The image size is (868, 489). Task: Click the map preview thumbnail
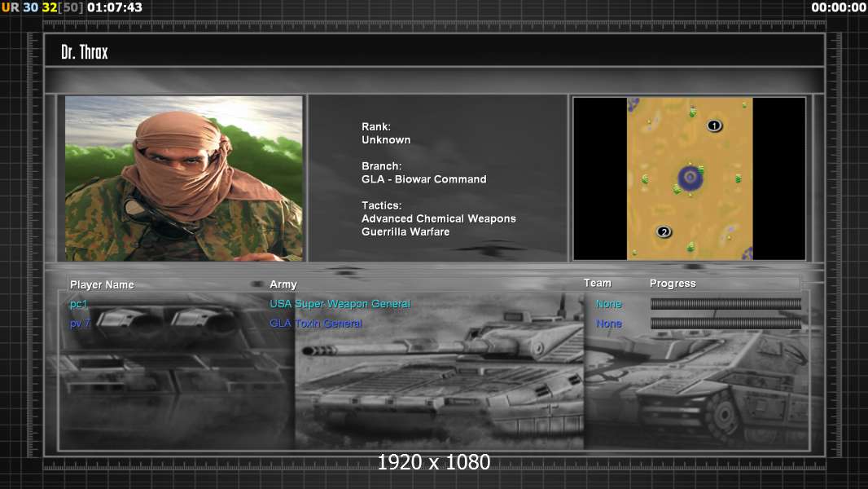(689, 178)
